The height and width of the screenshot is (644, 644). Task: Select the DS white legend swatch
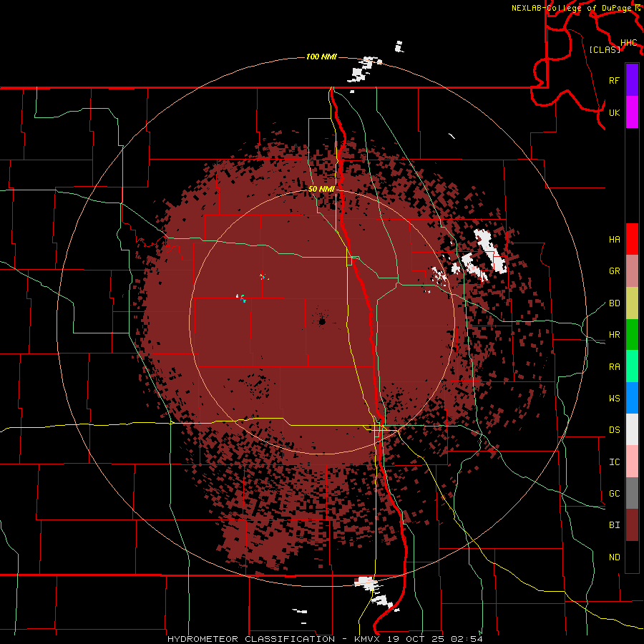click(632, 429)
